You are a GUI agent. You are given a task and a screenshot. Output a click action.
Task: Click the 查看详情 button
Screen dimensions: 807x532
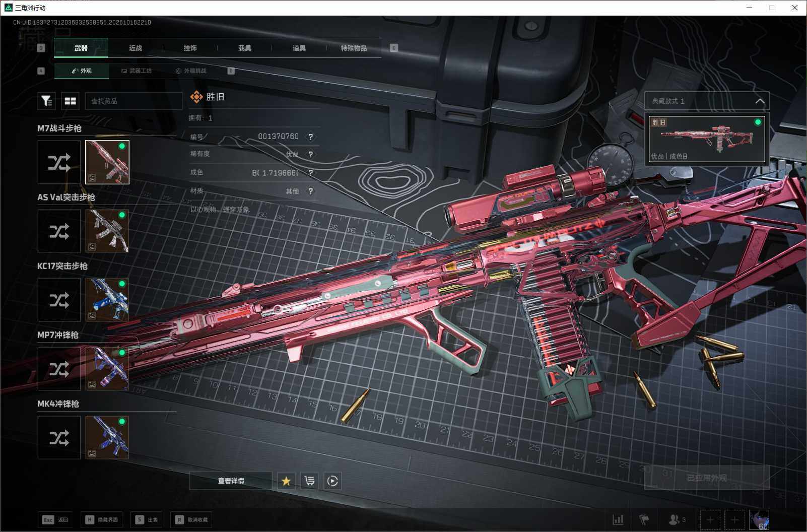[231, 481]
